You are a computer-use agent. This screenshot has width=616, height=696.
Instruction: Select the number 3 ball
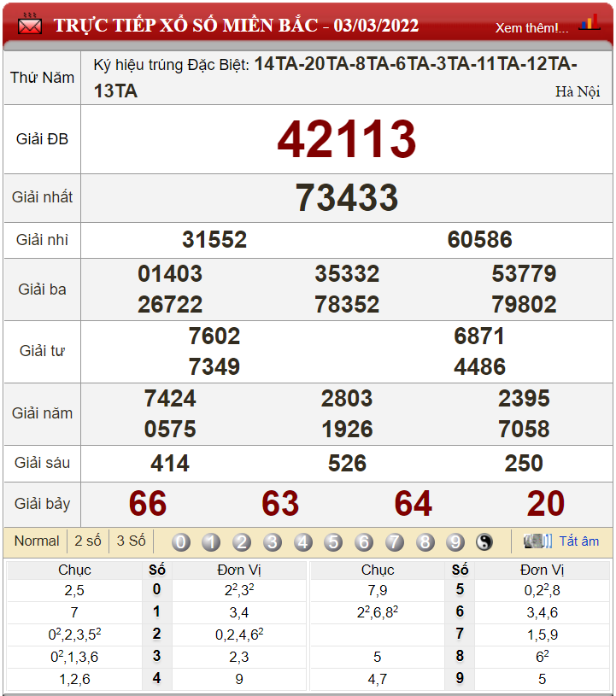273,541
